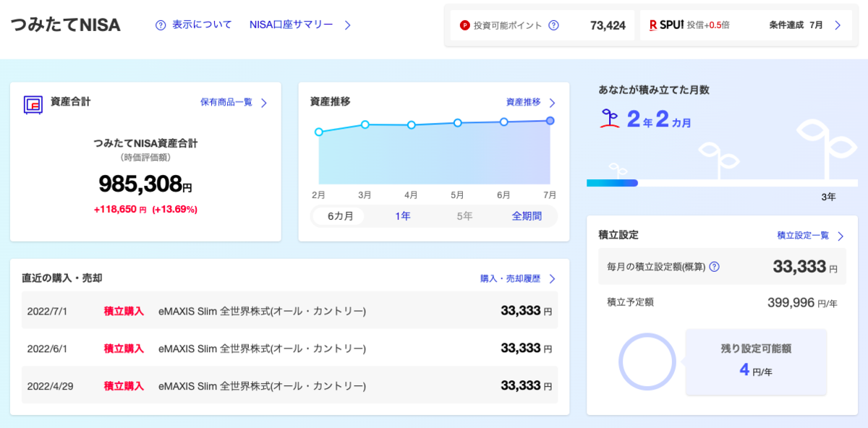
Task: Click the Rakuten SPU! logo
Action: 666,25
